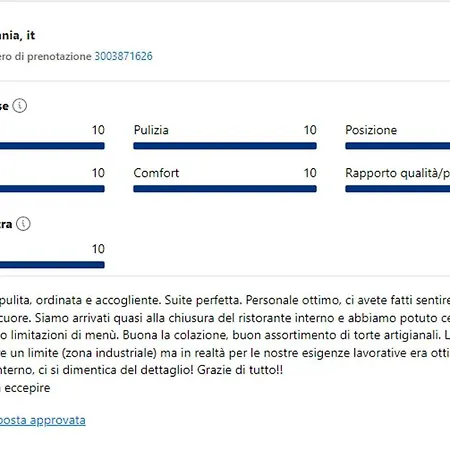The height and width of the screenshot is (450, 450).
Task: Click the info icon in the upper scores section
Action: click(x=20, y=106)
